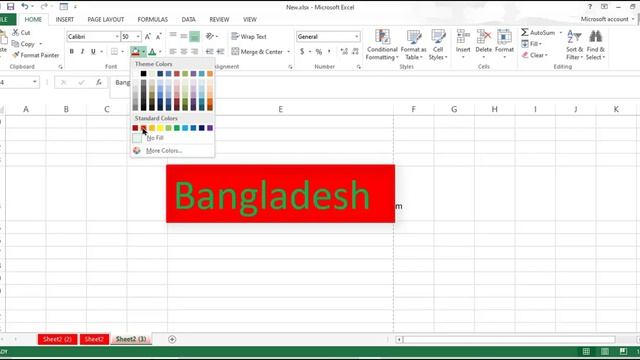This screenshot has width=640, height=360.
Task: Click Wrap Text button
Action: point(249,36)
